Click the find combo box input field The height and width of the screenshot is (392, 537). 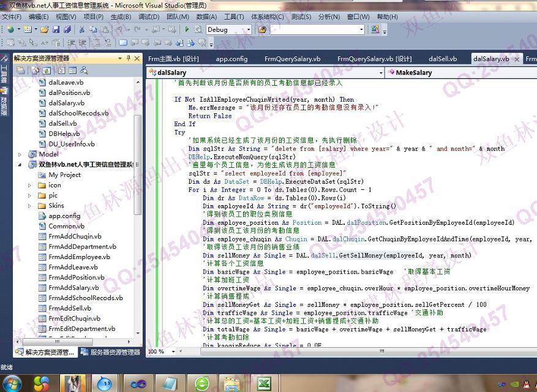point(314,30)
